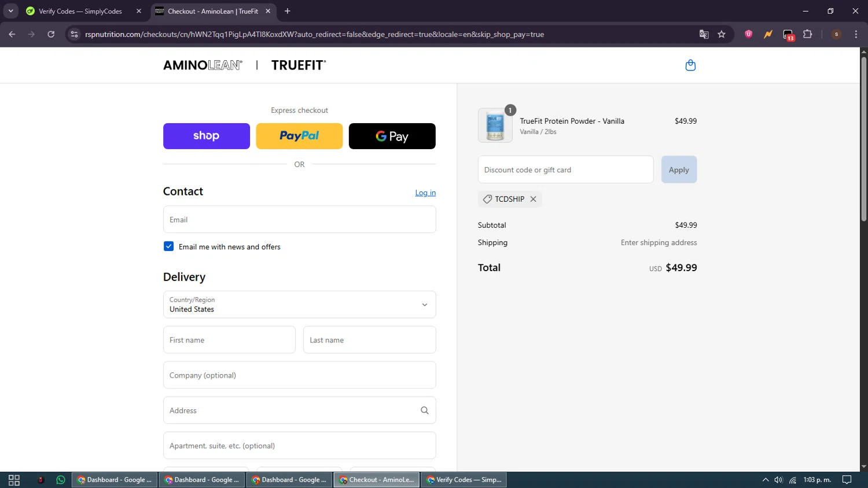
Task: Expand the Country/Region dropdown
Action: [x=299, y=305]
